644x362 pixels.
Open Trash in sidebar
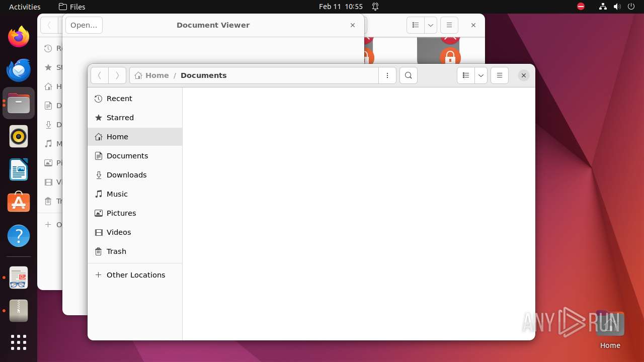[135, 251]
